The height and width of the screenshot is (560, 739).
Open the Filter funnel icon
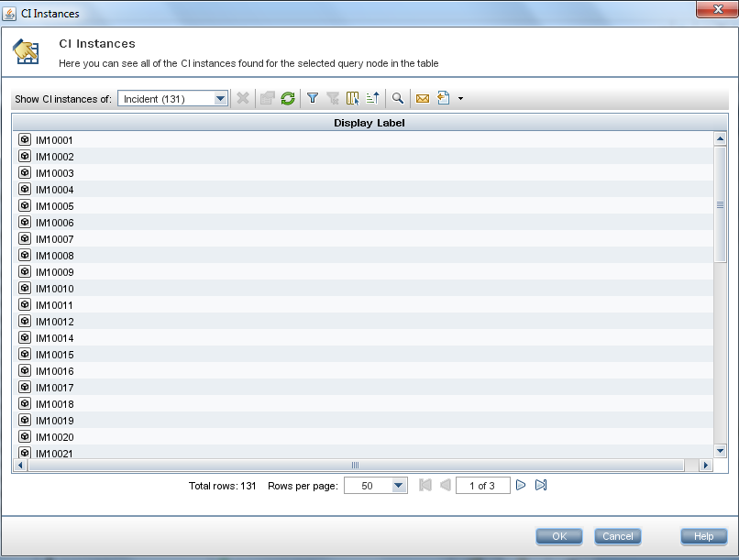[313, 98]
